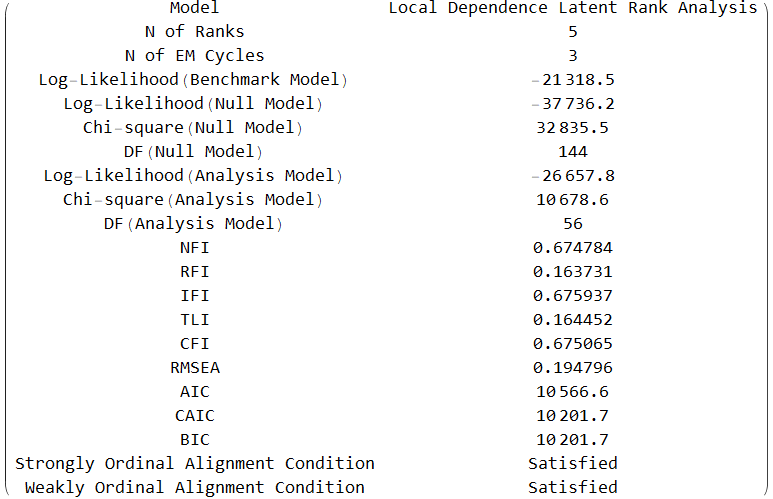The height and width of the screenshot is (499, 773).
Task: Click the 'N of EM Cycles' label
Action: point(194,56)
